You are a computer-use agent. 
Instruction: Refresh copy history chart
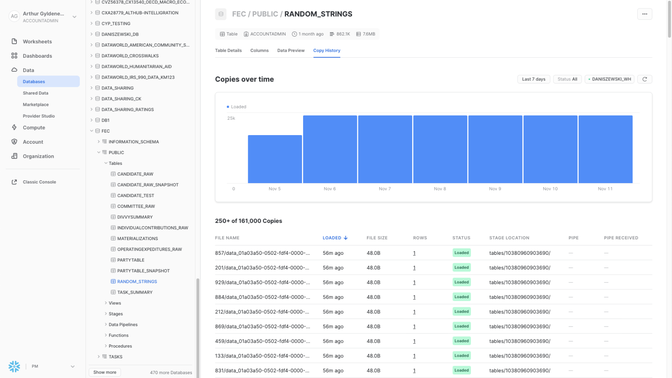point(645,79)
